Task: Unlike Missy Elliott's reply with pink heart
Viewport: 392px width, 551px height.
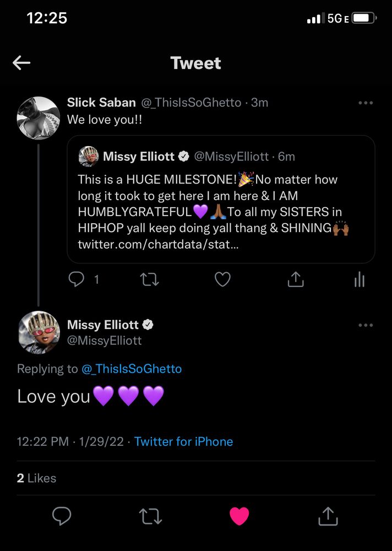Action: coord(239,516)
